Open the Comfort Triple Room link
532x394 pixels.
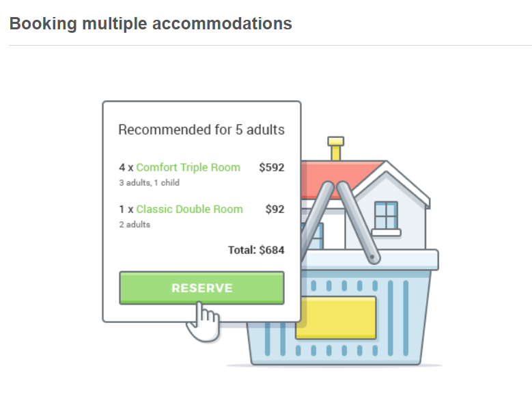[x=188, y=167]
